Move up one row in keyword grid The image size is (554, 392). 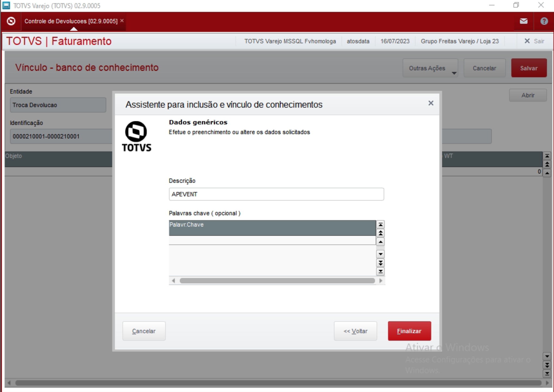coord(380,242)
